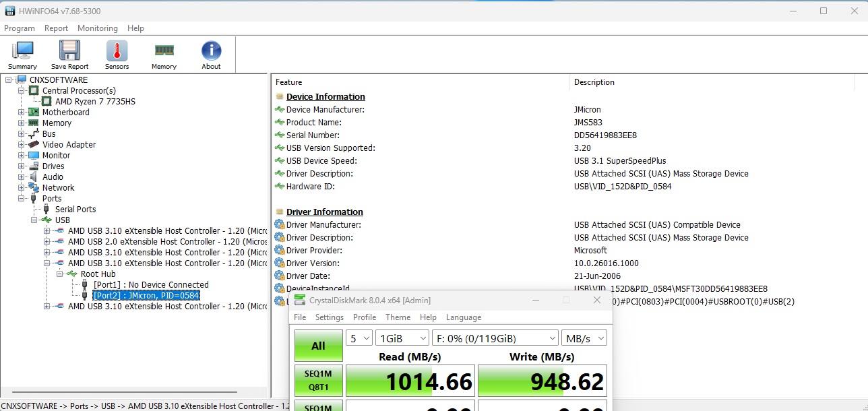This screenshot has width=868, height=411.
Task: Click the Driver Information section icon
Action: coord(280,212)
